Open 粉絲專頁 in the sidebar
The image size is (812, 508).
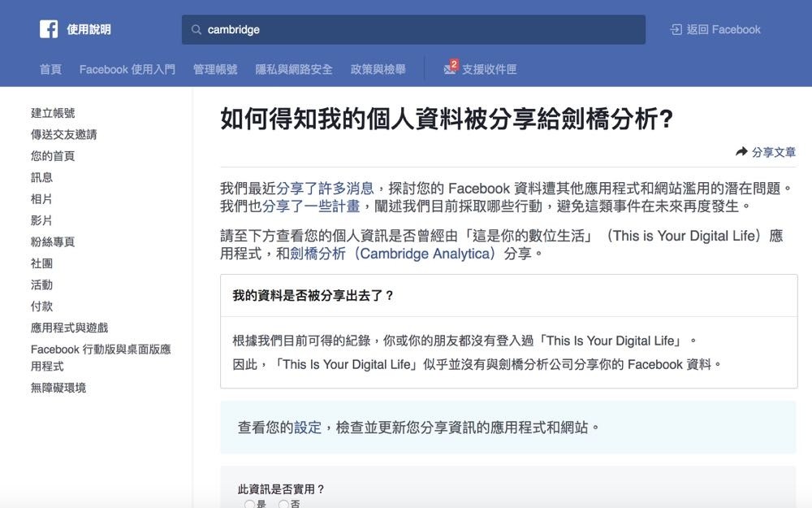[x=53, y=241]
